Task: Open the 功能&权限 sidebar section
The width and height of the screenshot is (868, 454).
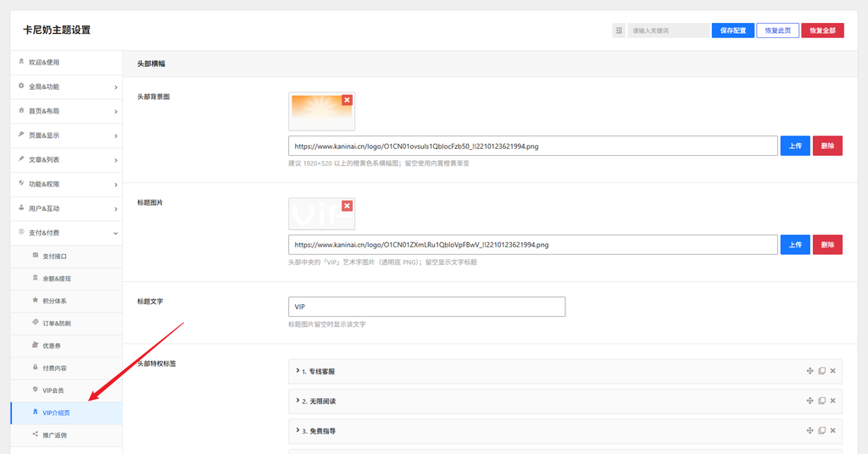Action: coord(66,184)
